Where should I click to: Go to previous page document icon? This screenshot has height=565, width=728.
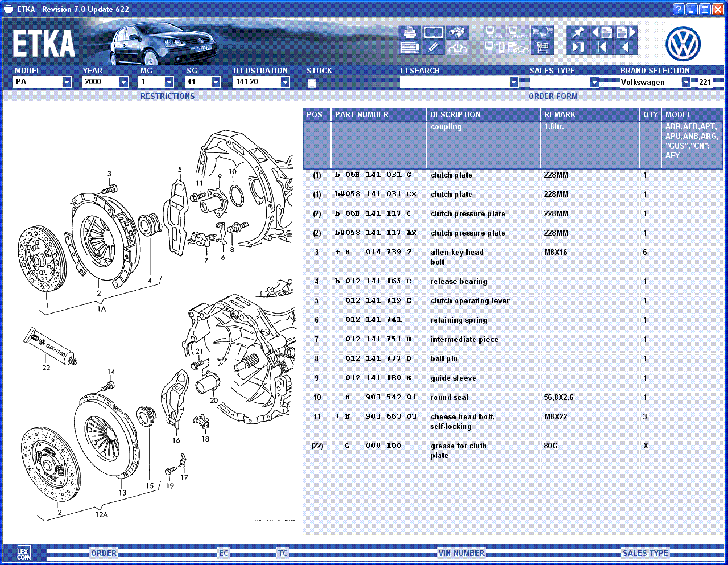click(x=602, y=32)
